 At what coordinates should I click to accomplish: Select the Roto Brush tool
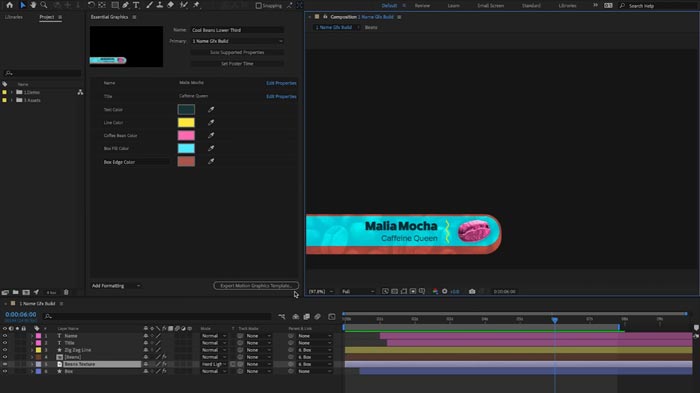(x=183, y=5)
